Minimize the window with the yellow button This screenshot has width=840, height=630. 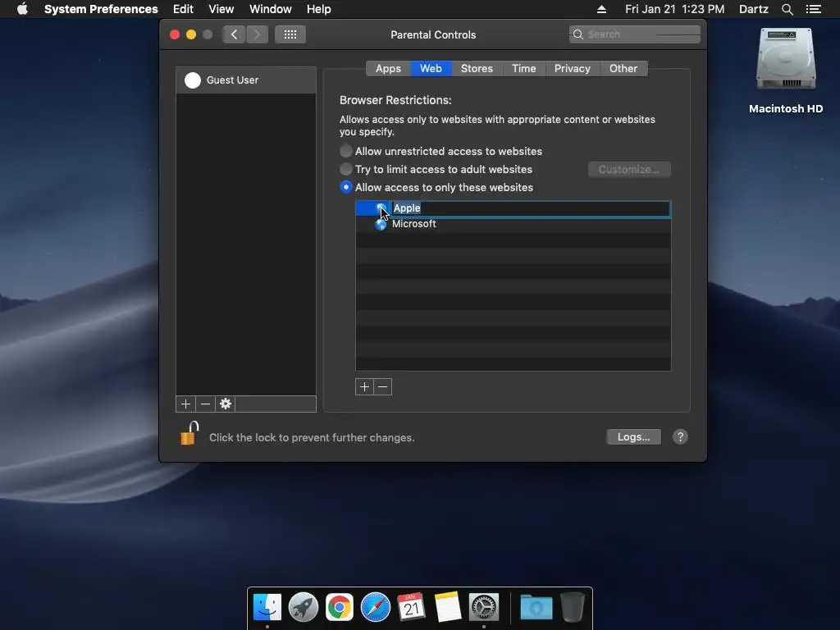click(x=190, y=34)
